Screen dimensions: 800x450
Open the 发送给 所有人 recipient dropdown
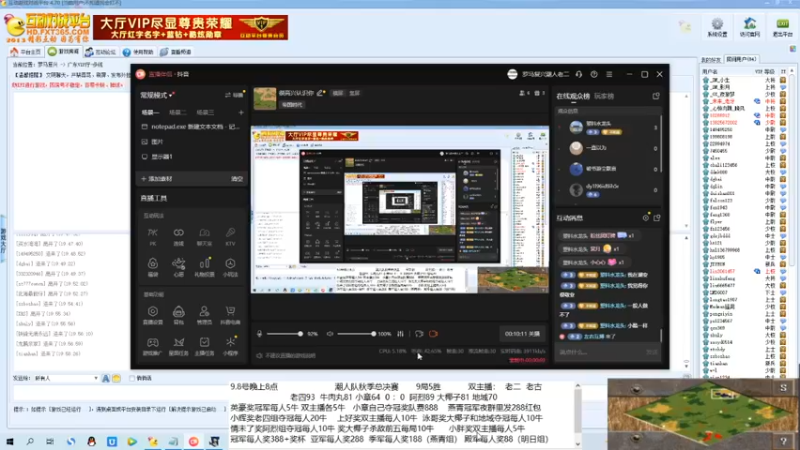66,378
